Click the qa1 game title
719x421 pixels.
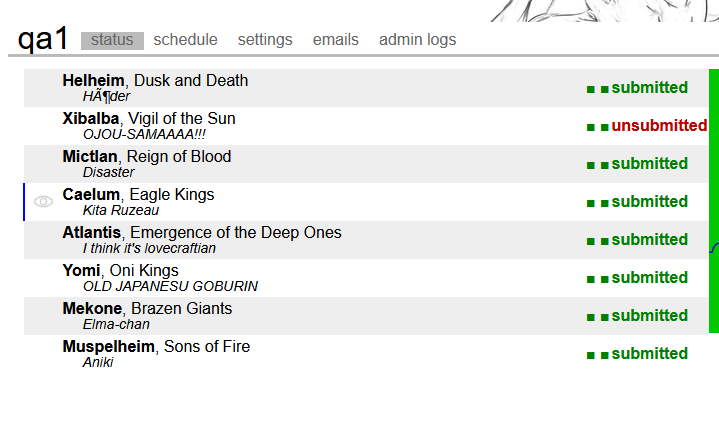tap(43, 38)
